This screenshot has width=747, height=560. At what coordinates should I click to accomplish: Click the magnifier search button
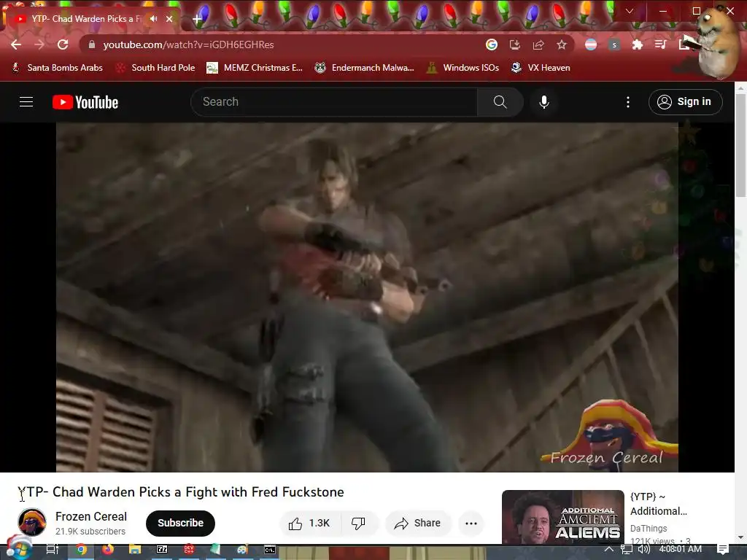pyautogui.click(x=500, y=102)
